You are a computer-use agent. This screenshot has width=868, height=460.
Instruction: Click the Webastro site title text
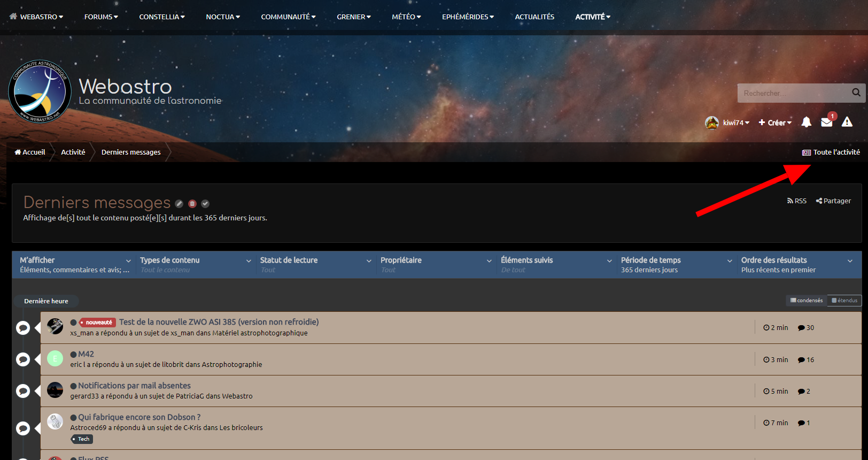[x=126, y=87]
